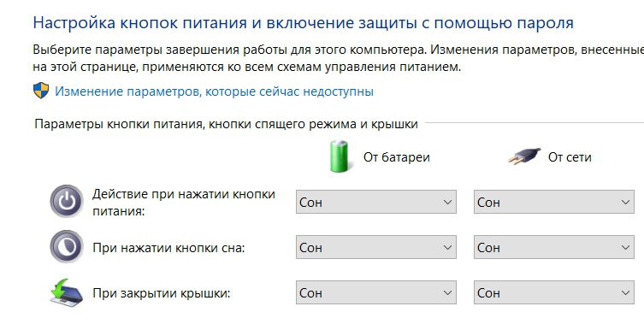Viewport: 644px width, 324px height.
Task: Click the laptop lid closing icon
Action: (67, 292)
